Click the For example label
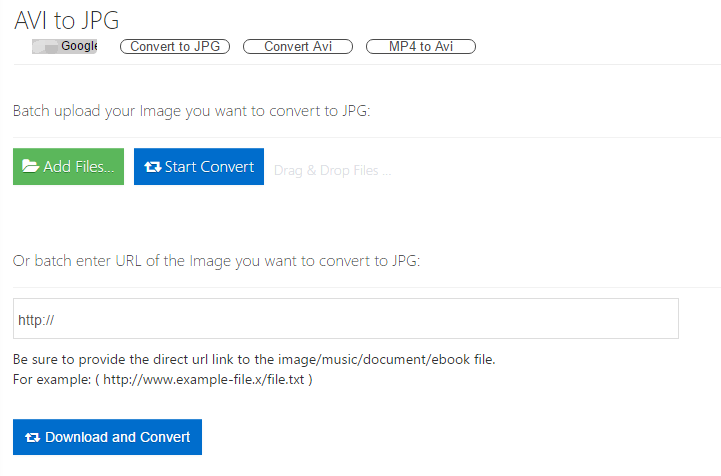The width and height of the screenshot is (721, 476). coord(50,380)
